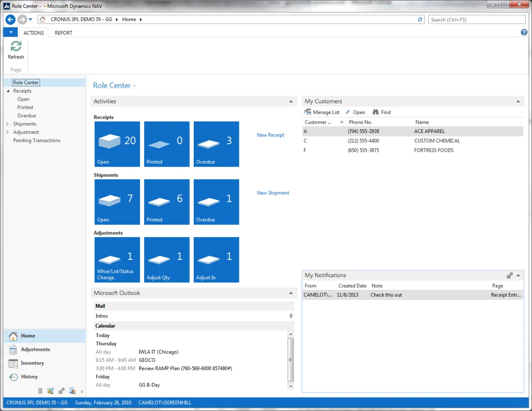Screen dimensions: 532x411
Task: Click the New Shipment link
Action: click(x=273, y=193)
